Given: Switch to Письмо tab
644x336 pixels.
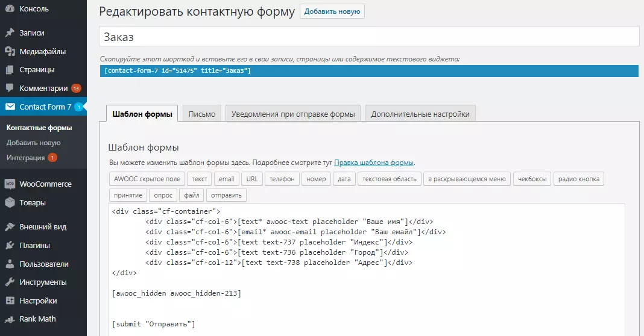Looking at the screenshot, I should click(201, 114).
